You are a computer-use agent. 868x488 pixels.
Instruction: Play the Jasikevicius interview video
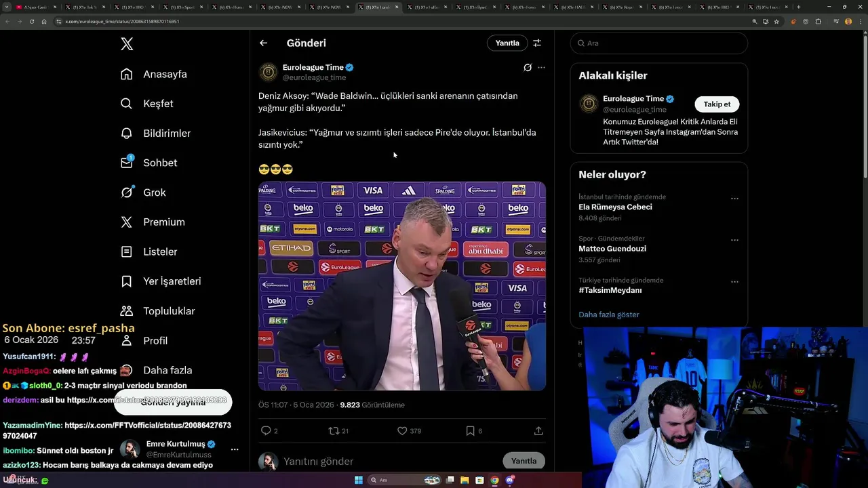point(402,286)
